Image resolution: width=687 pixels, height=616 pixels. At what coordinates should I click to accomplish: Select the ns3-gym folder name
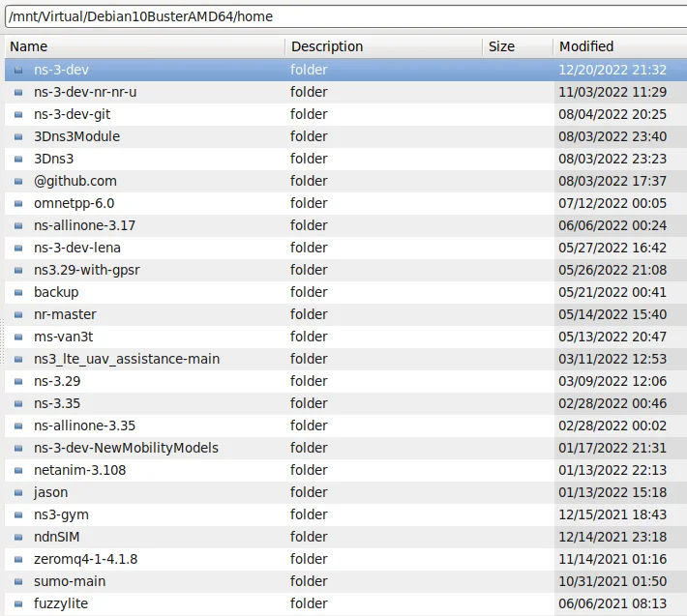coord(61,514)
